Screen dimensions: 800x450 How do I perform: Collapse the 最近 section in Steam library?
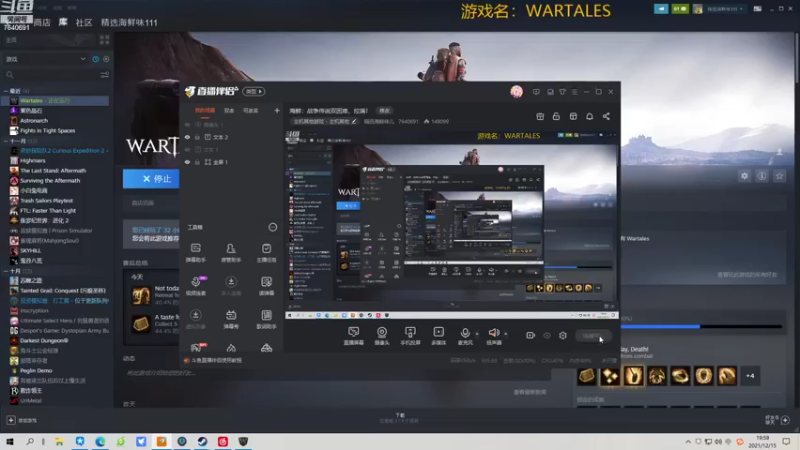click(6, 91)
